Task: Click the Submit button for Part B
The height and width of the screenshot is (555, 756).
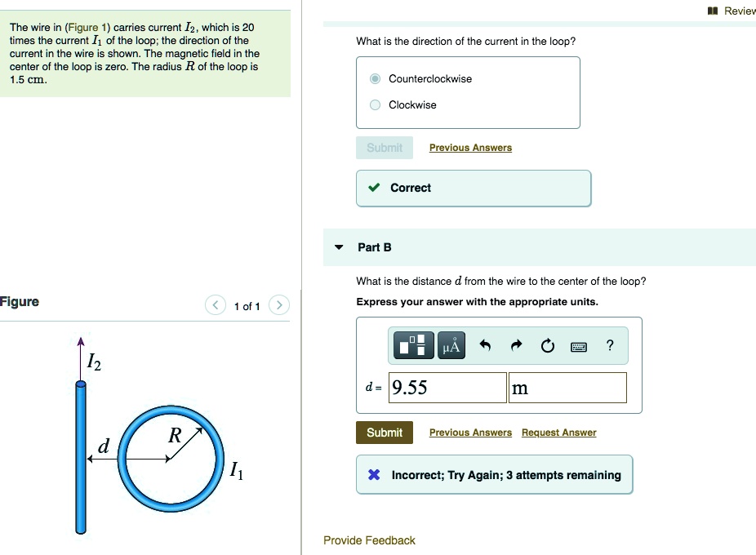Action: pos(384,432)
